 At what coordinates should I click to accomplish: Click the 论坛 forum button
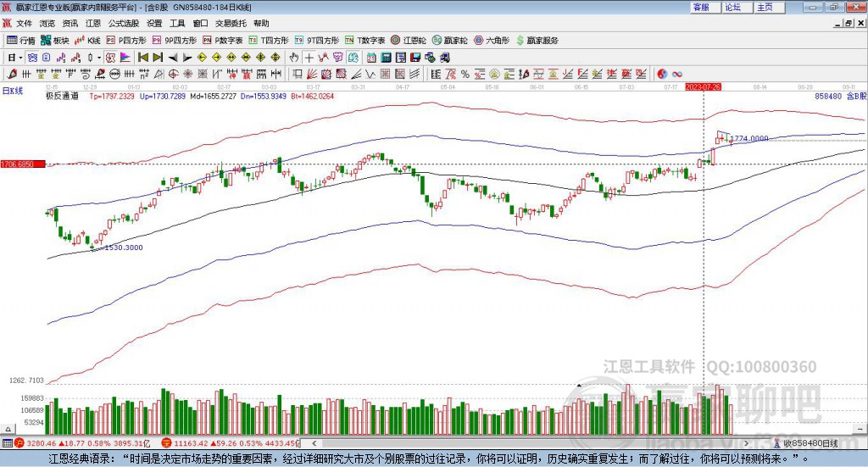click(732, 7)
